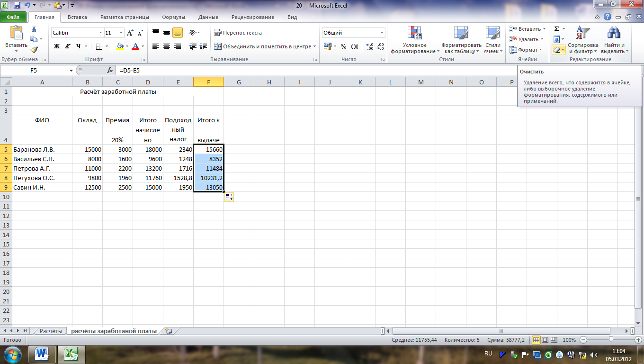The width and height of the screenshot is (644, 364).
Task: Apply thousands separator 000 format
Action: tap(356, 46)
